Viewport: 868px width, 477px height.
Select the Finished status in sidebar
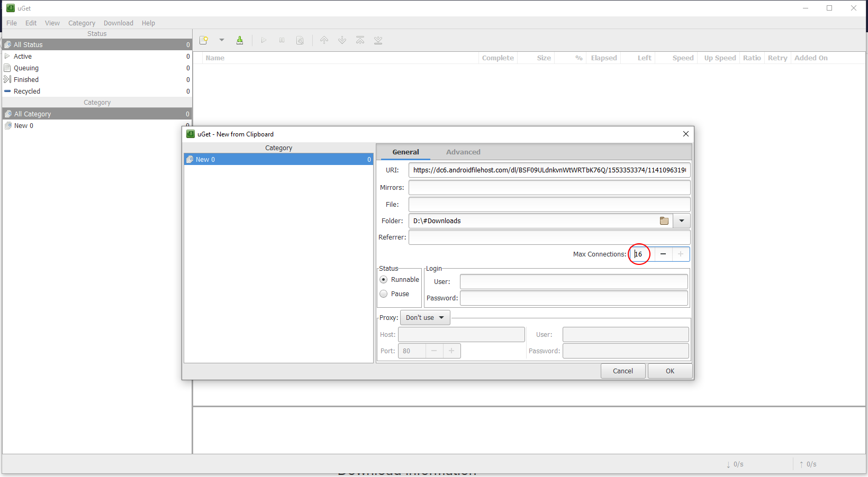pyautogui.click(x=26, y=80)
